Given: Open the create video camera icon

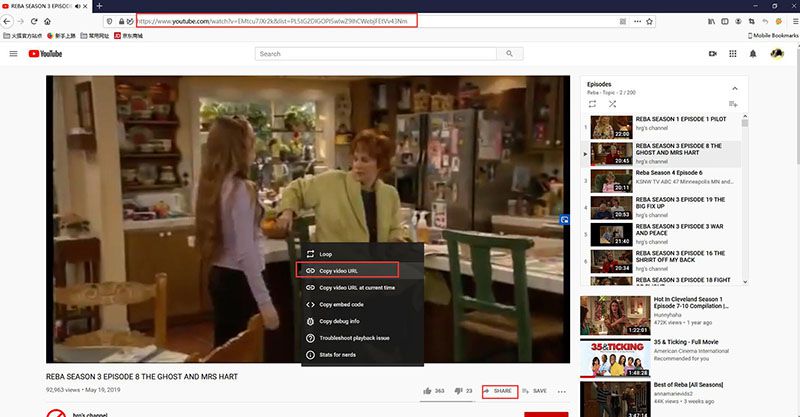Looking at the screenshot, I should 713,54.
